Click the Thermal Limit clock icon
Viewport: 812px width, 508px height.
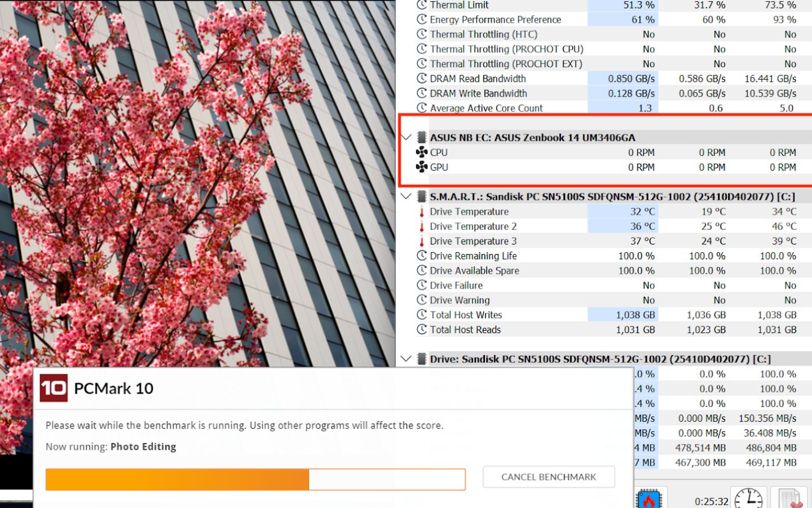coord(421,5)
